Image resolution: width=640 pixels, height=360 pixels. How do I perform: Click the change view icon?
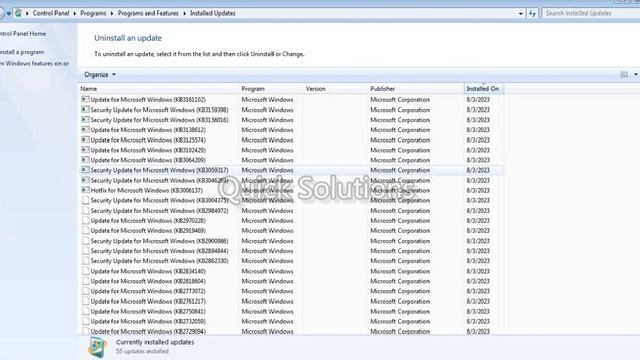pos(624,75)
